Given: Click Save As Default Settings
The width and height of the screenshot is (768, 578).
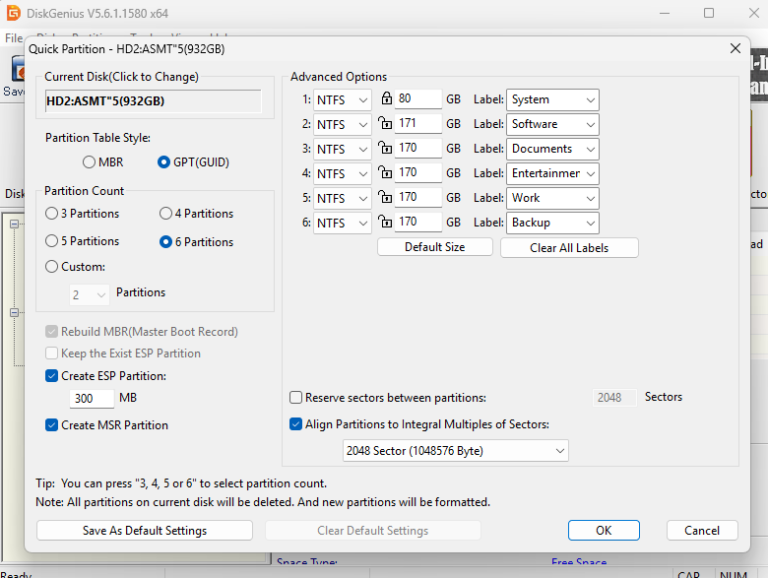Looking at the screenshot, I should tap(144, 530).
